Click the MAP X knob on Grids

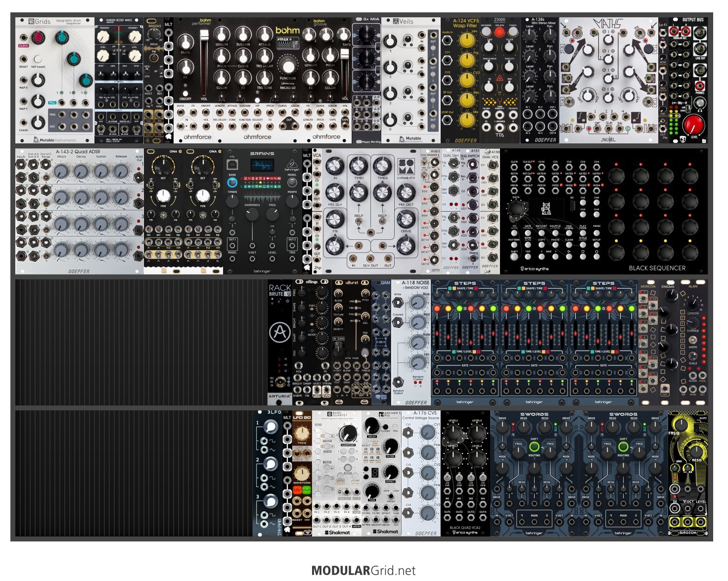38,80
